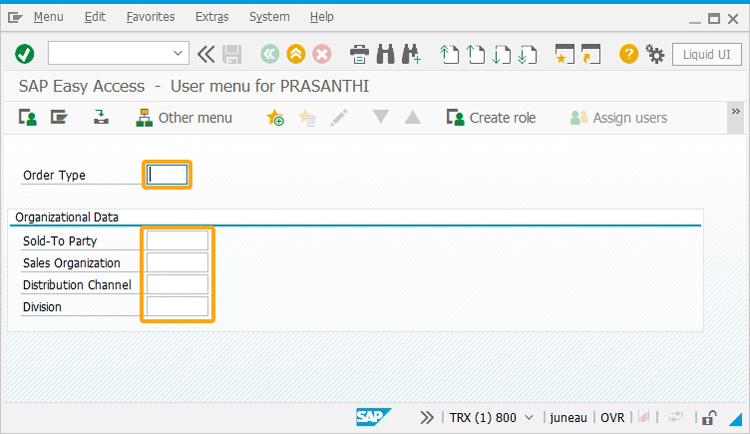Go to Next Page icon
The height and width of the screenshot is (434, 750).
501,54
